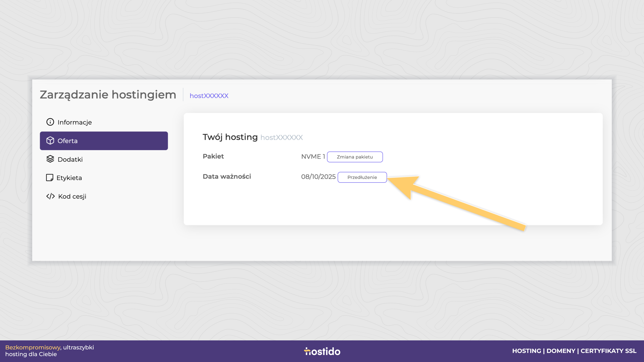Click the hostido logo in footer
644x362 pixels.
(322, 351)
